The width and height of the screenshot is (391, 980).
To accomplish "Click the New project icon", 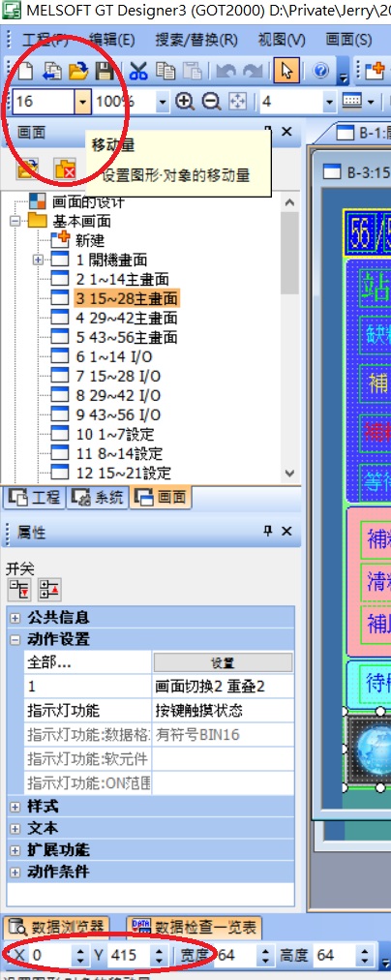I will [24, 71].
